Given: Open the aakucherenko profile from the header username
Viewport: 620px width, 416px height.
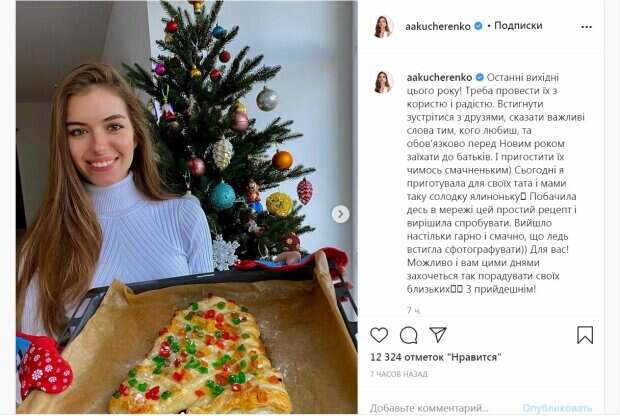Looking at the screenshot, I should pos(437,26).
